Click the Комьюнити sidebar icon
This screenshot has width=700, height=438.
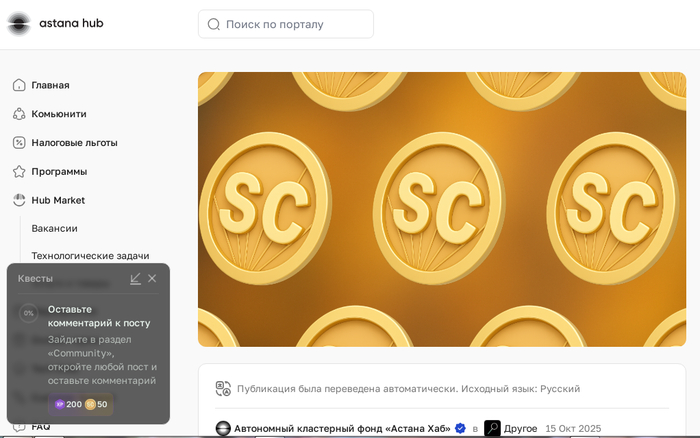click(19, 114)
